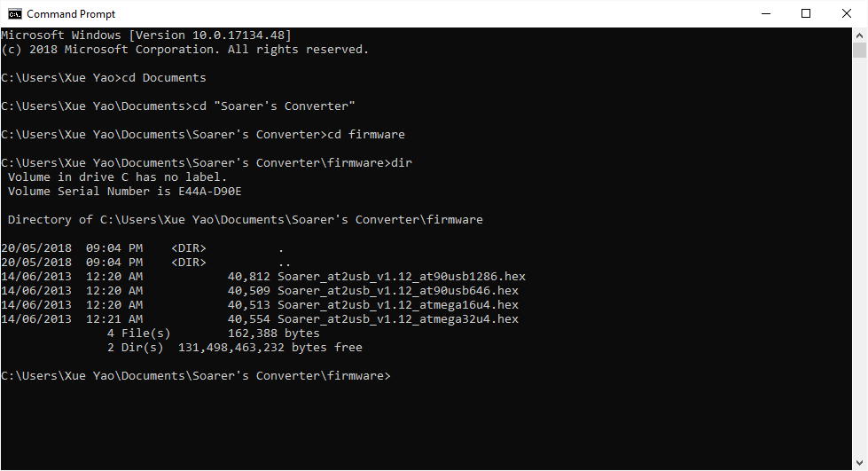Screen dimensions: 868x471
Task: Click the vertical scrollbar track
Action: coord(860,266)
